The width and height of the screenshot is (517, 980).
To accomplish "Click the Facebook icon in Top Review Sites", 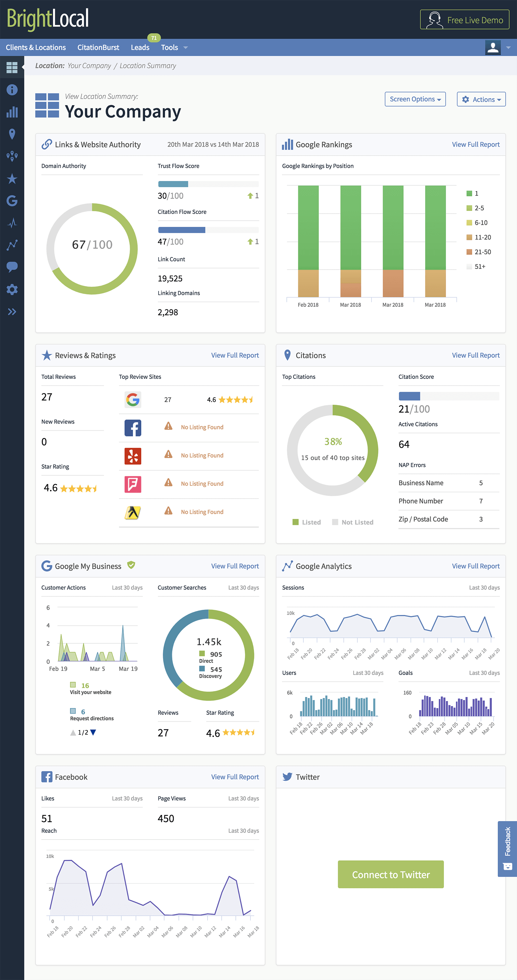I will coord(133,428).
